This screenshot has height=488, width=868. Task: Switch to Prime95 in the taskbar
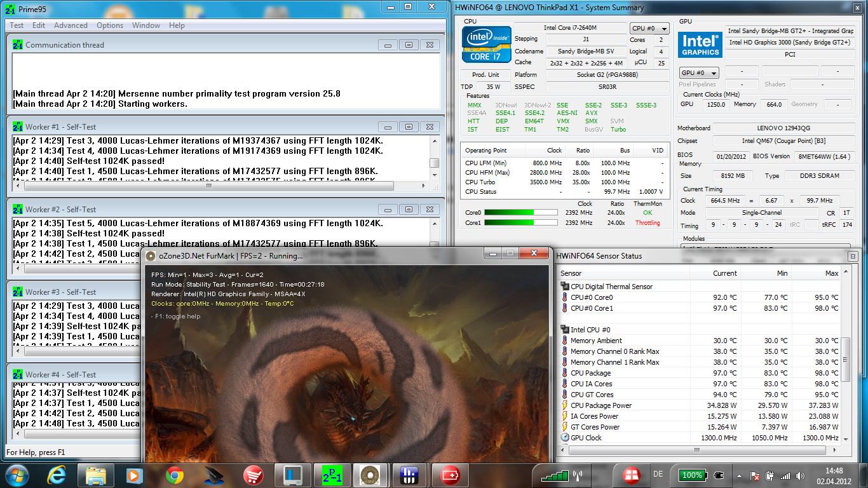tap(332, 475)
